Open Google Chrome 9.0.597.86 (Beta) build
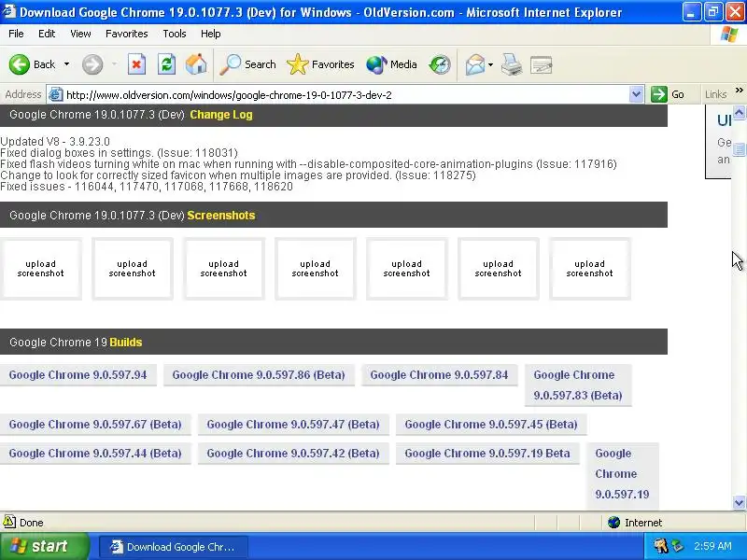Viewport: 747px width, 560px height. tap(259, 375)
